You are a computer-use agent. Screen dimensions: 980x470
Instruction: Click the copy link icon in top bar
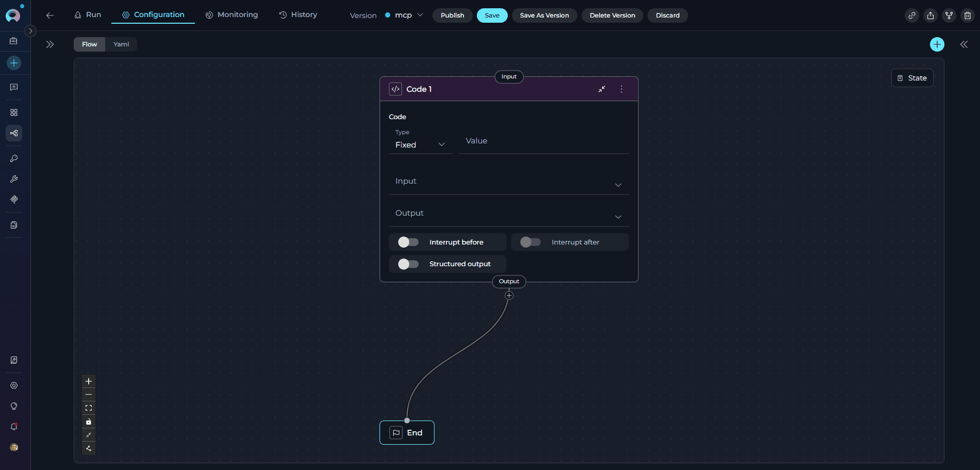pyautogui.click(x=911, y=15)
